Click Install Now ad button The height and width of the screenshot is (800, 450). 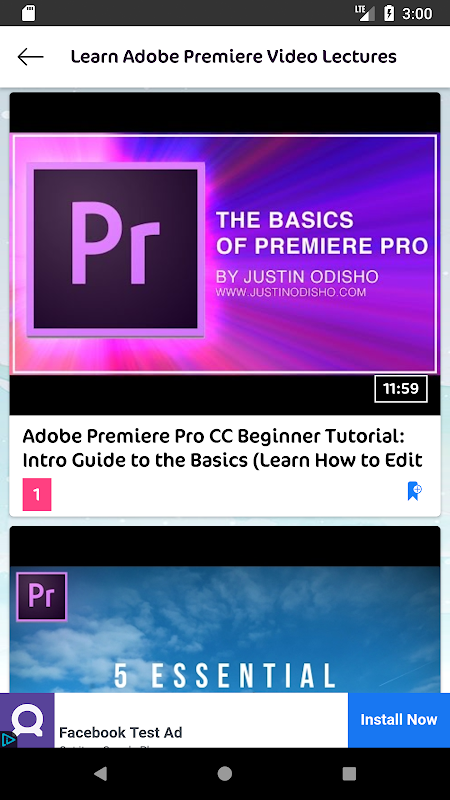[399, 720]
